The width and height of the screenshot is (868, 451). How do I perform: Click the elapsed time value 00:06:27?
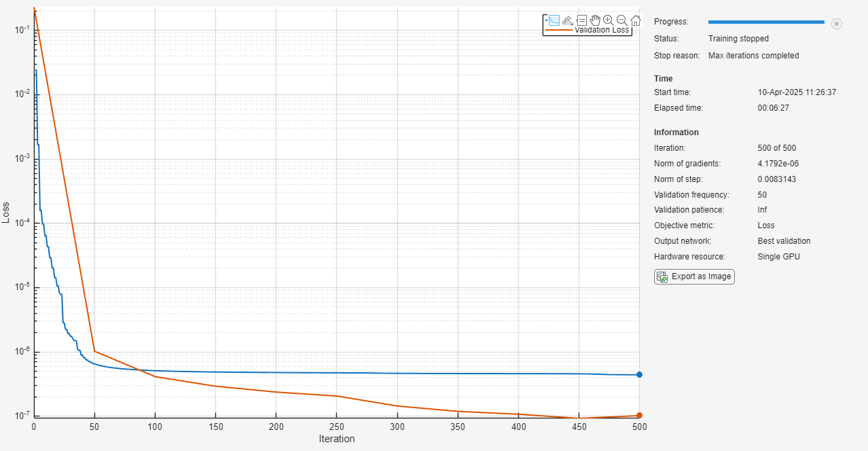coord(773,108)
